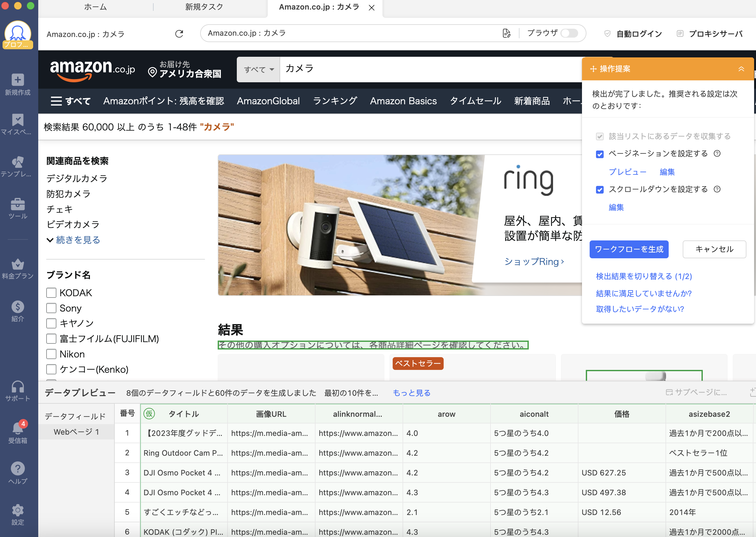Open マイスペース bookmark icon

(x=18, y=120)
